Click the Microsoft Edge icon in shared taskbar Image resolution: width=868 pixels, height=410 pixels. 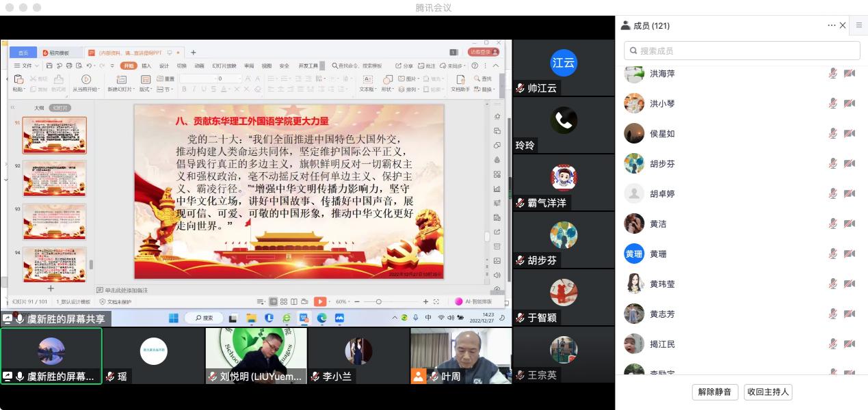pos(321,318)
